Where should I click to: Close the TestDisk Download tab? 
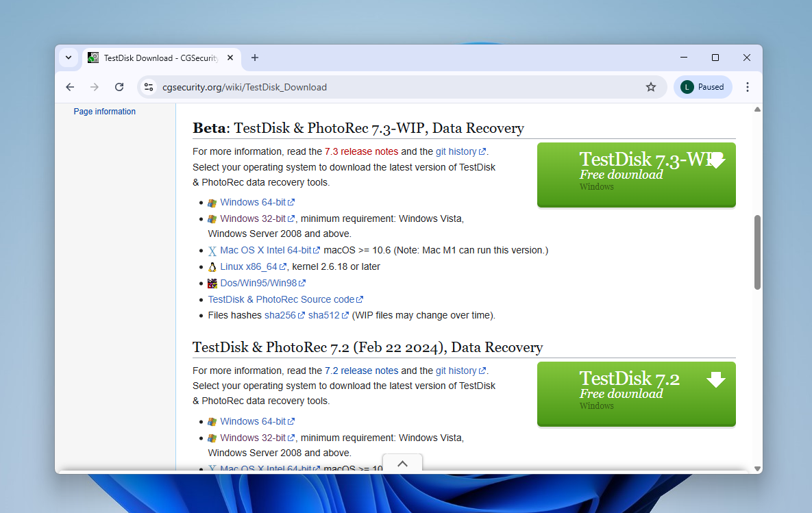click(x=230, y=58)
